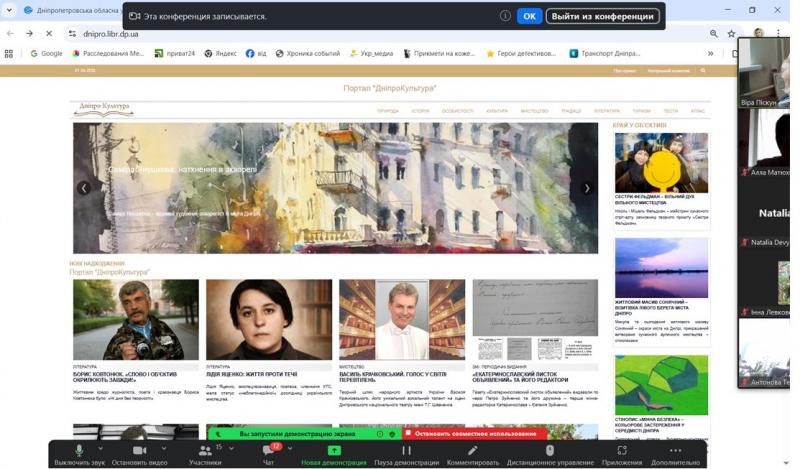The image size is (800, 469).
Task: Open the More (Дополнительно) menu
Action: 675,452
